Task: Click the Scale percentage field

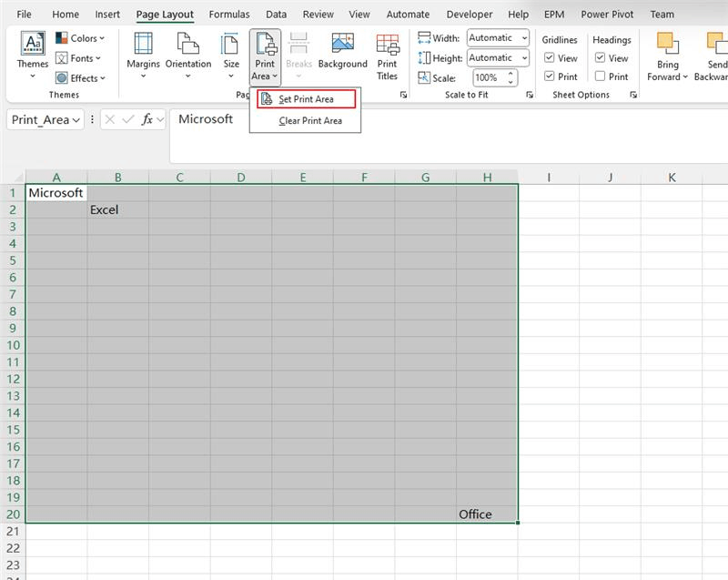Action: (x=490, y=77)
